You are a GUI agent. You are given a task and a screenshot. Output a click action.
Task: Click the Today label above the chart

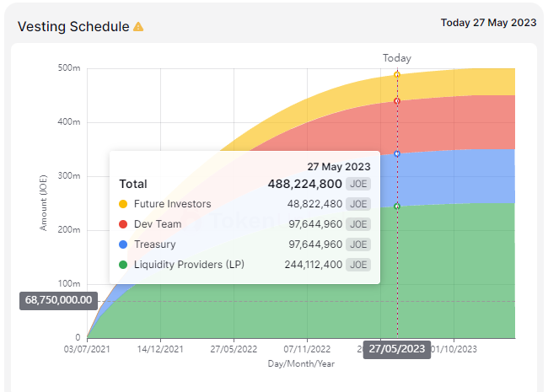[x=397, y=58]
